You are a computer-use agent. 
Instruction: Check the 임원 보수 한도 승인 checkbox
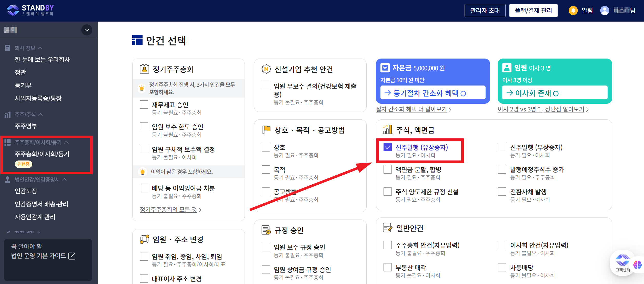(x=144, y=127)
